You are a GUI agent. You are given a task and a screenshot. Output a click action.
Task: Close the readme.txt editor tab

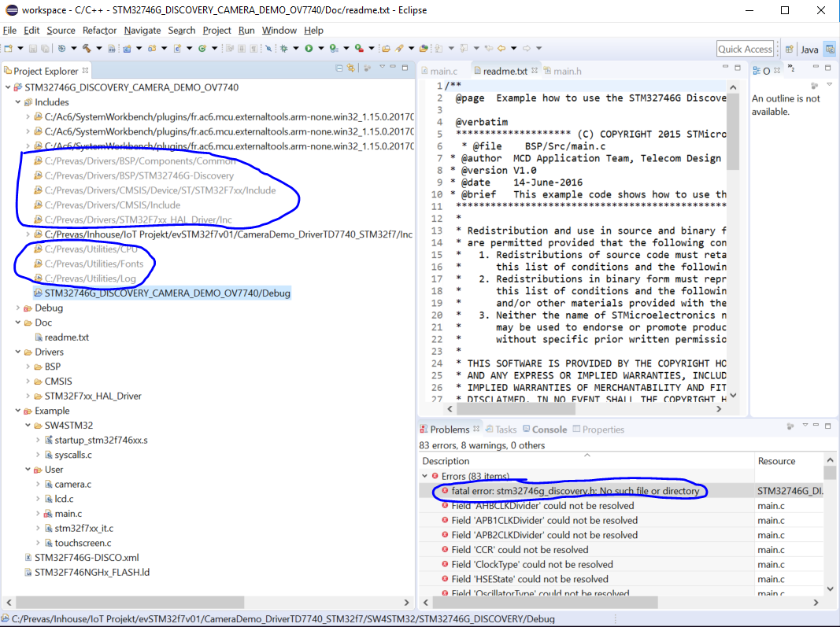pos(535,71)
